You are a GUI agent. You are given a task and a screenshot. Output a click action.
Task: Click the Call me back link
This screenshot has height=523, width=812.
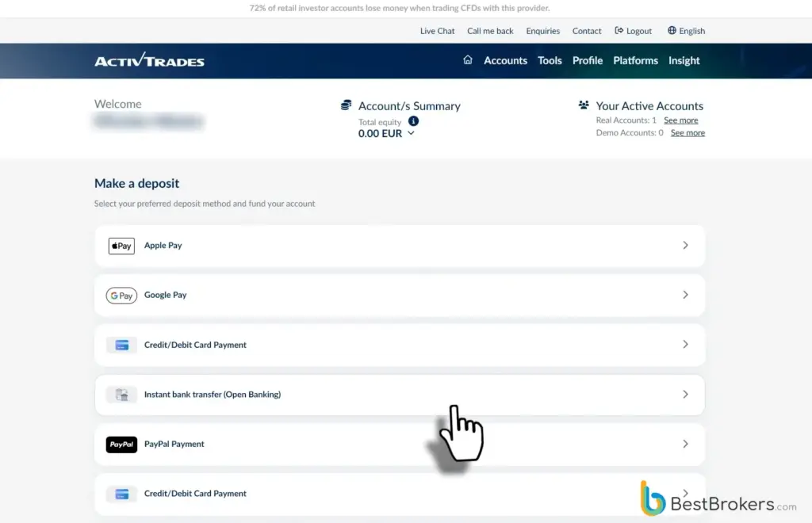[490, 31]
